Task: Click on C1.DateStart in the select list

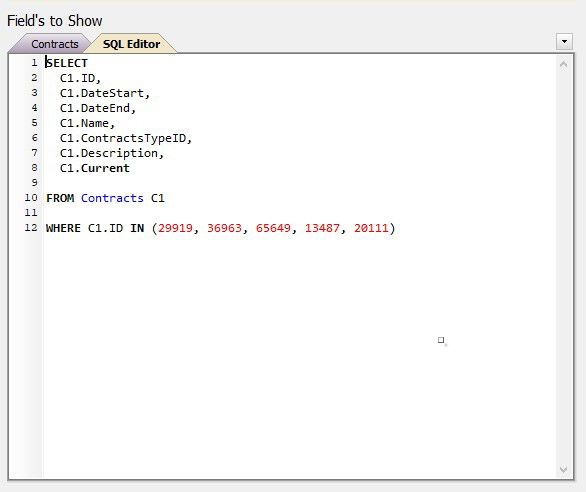Action: coord(102,93)
